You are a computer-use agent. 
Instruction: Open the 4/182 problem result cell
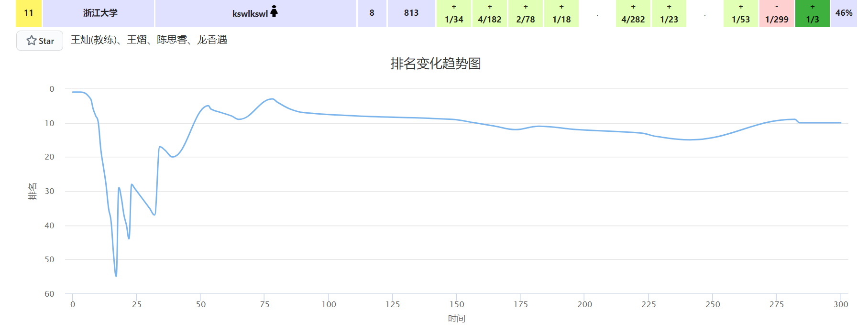coord(490,13)
